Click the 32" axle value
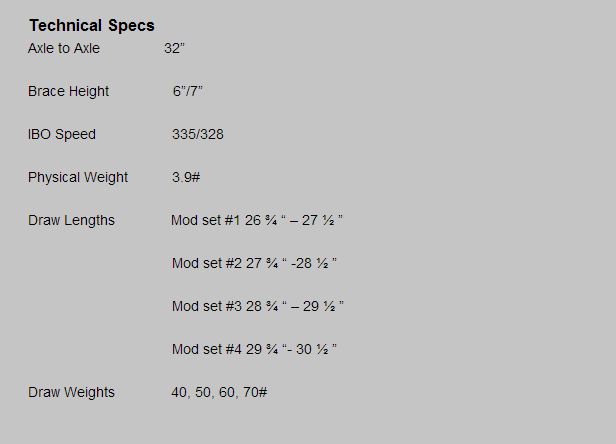This screenshot has width=616, height=444. [174, 48]
